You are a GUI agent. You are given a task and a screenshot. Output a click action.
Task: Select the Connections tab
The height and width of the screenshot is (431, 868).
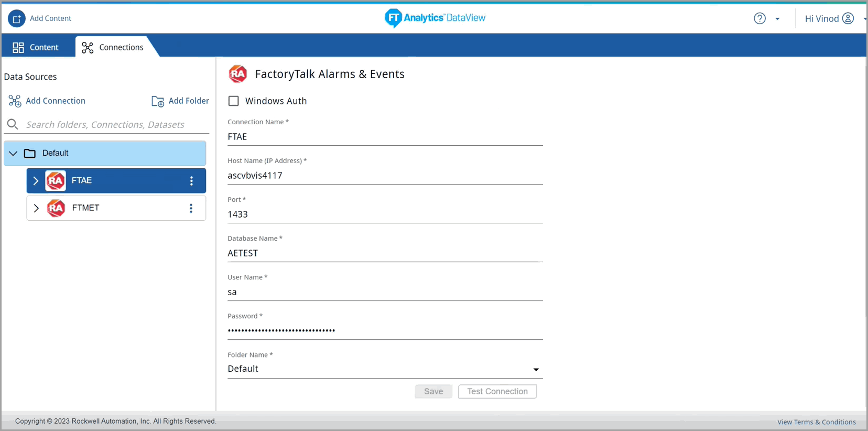tap(113, 47)
